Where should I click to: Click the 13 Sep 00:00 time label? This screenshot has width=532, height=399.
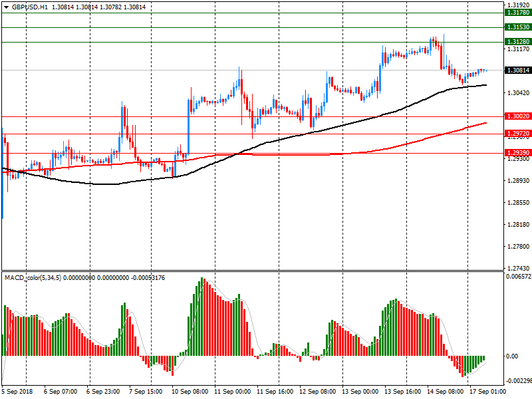360,392
